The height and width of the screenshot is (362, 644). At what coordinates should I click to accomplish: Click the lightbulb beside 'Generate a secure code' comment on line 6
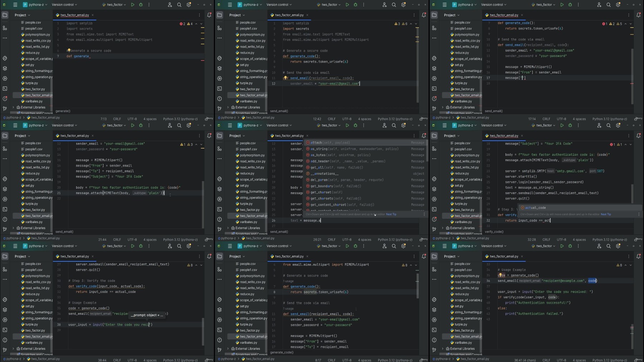tap(68, 50)
